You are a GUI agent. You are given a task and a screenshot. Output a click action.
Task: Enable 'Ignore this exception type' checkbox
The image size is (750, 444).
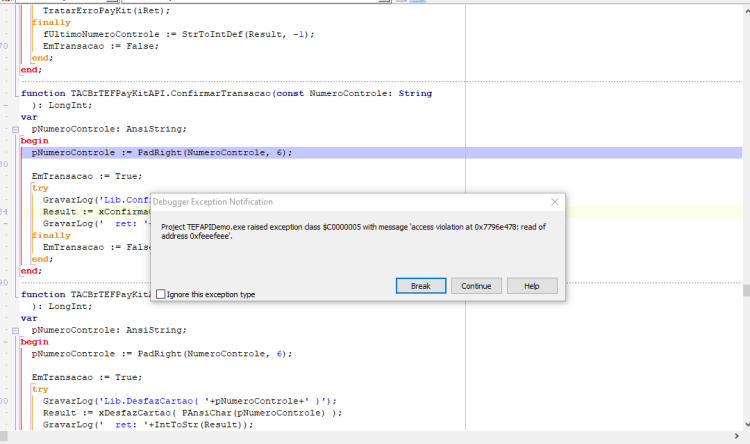(161, 294)
